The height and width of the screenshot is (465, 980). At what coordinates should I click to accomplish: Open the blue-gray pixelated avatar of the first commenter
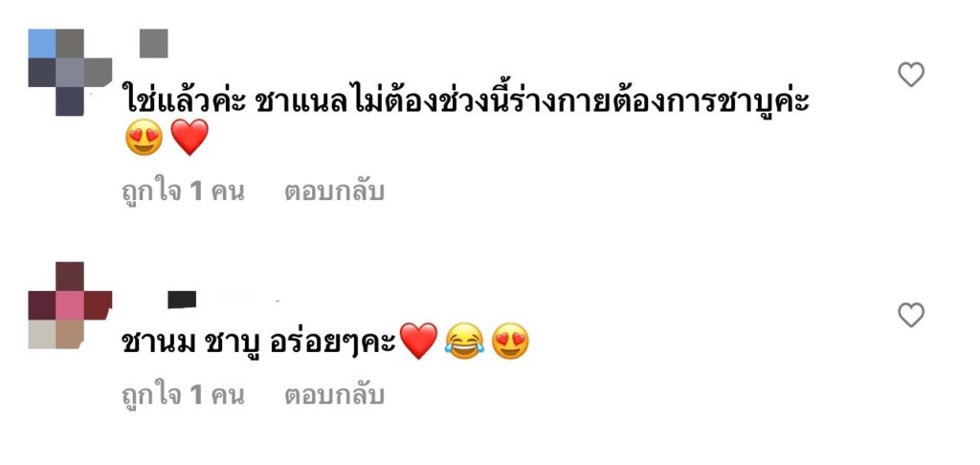pyautogui.click(x=70, y=73)
